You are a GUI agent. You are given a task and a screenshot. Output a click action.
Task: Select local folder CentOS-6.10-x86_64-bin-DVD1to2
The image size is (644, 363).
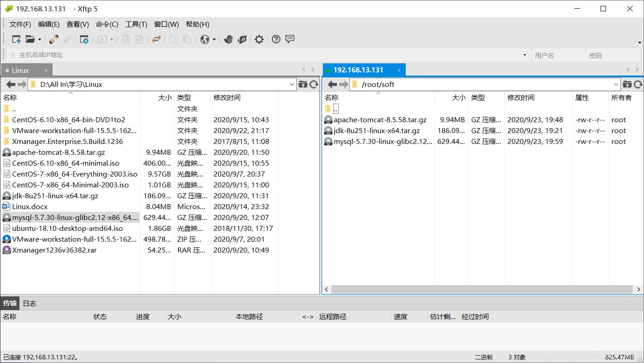[69, 120]
